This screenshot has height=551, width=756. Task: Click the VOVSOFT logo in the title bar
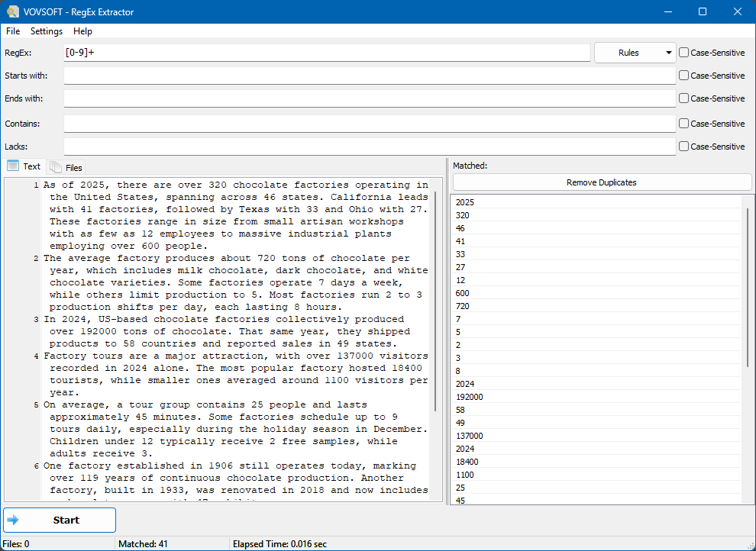12,11
